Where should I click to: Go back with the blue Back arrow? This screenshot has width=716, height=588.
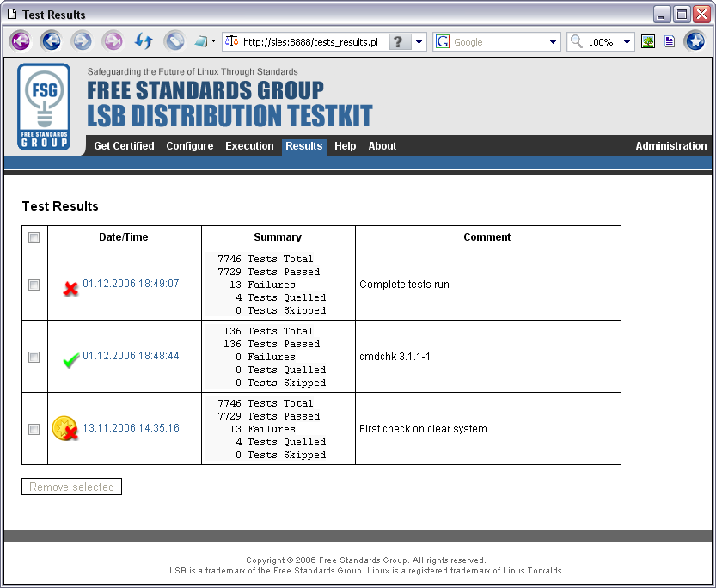tap(52, 41)
